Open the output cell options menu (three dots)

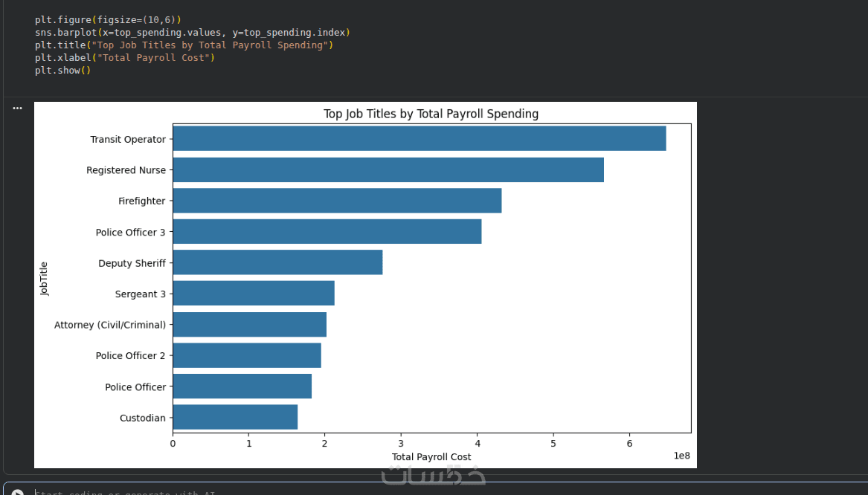[x=17, y=108]
